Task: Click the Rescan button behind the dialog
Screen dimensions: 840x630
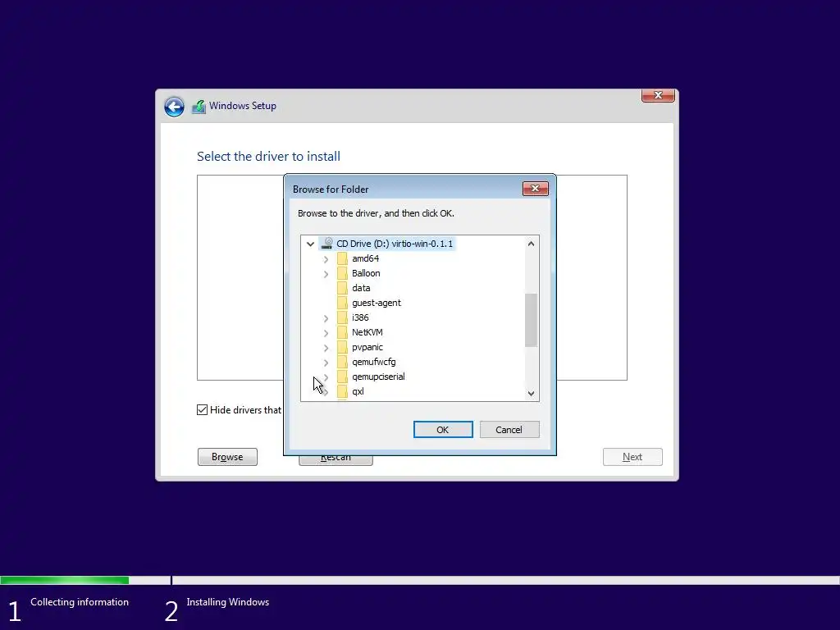Action: pyautogui.click(x=336, y=460)
